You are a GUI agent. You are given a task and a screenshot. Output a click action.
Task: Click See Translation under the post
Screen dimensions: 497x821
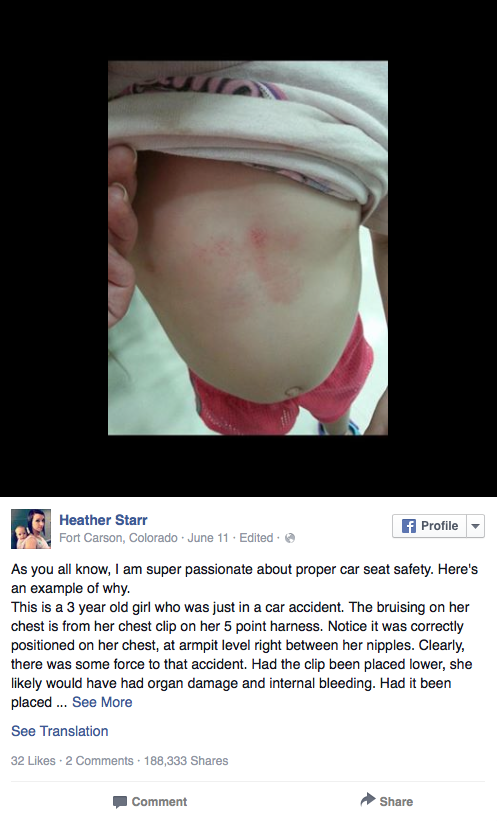(x=60, y=731)
